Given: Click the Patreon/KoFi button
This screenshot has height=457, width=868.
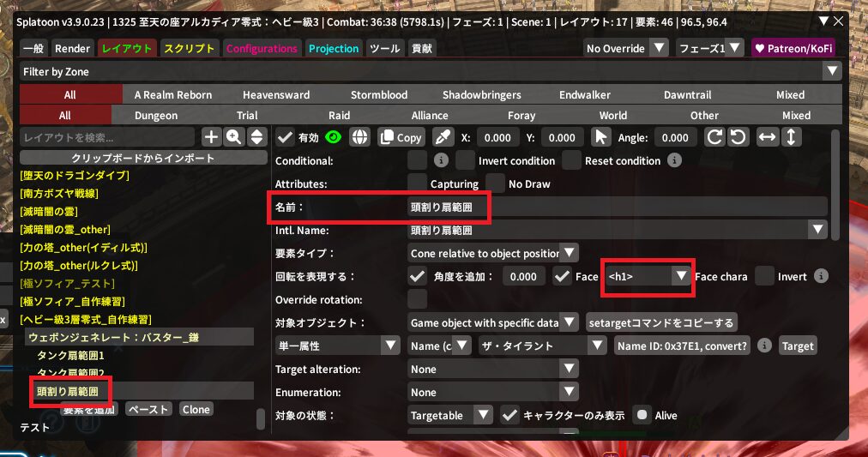Looking at the screenshot, I should point(793,49).
